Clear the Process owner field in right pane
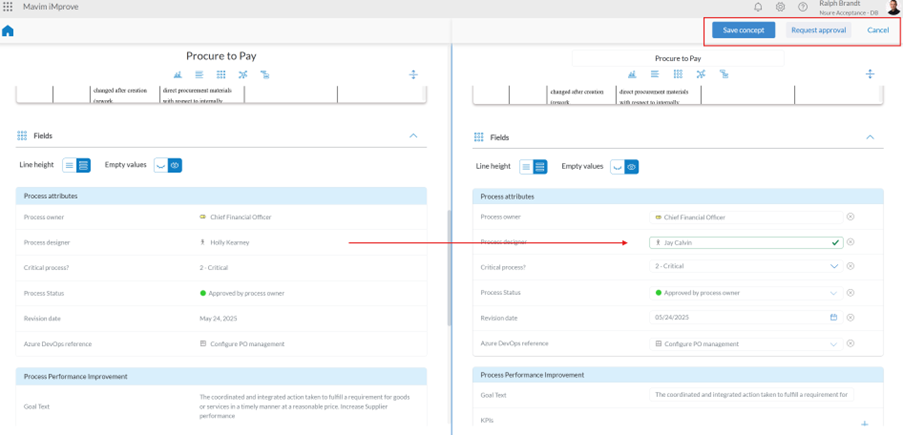Viewport: 903px width, 435px height. pos(851,217)
